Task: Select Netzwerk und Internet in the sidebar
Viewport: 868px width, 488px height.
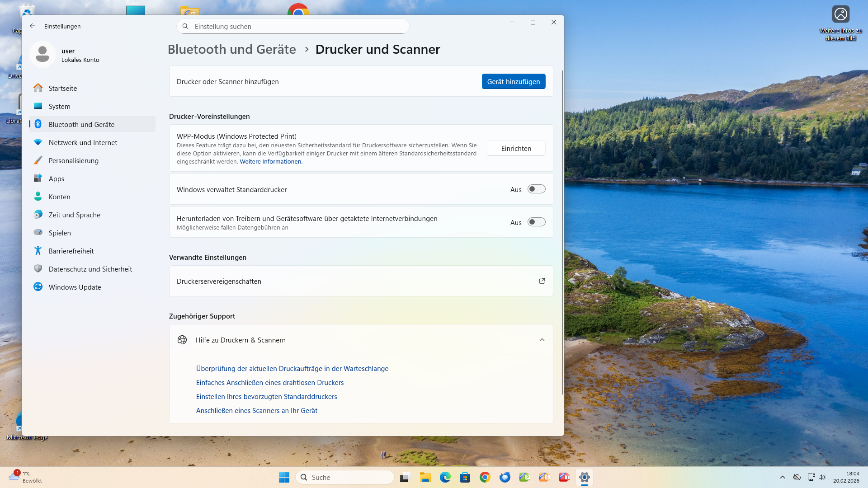Action: pyautogui.click(x=83, y=142)
